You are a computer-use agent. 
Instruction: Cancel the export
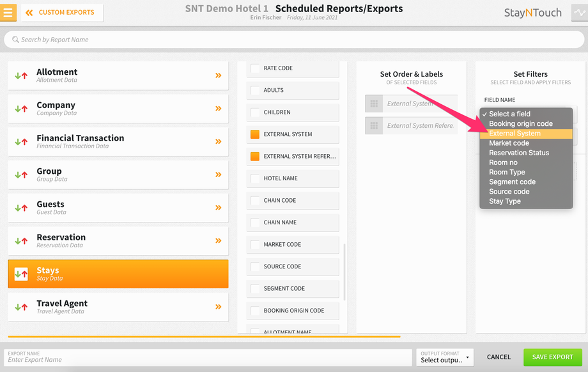coord(499,357)
